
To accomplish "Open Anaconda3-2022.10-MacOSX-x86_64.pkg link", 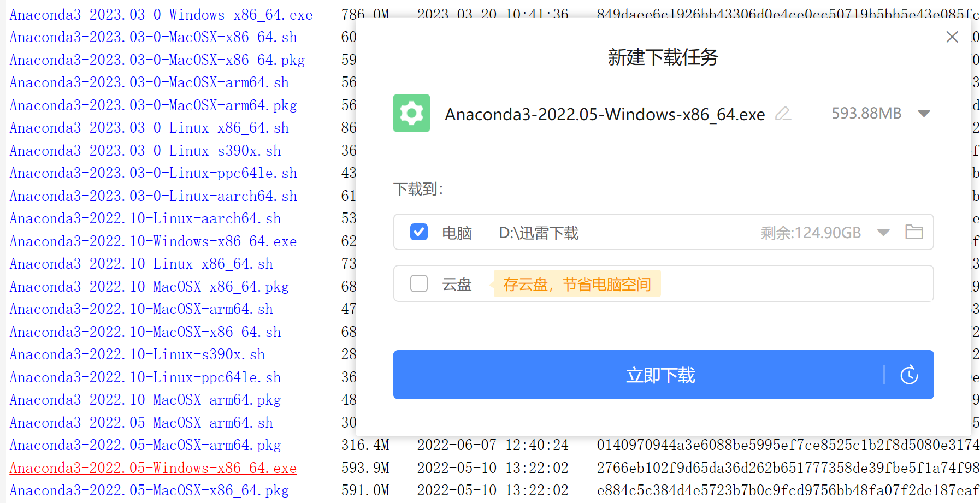I will click(x=149, y=287).
